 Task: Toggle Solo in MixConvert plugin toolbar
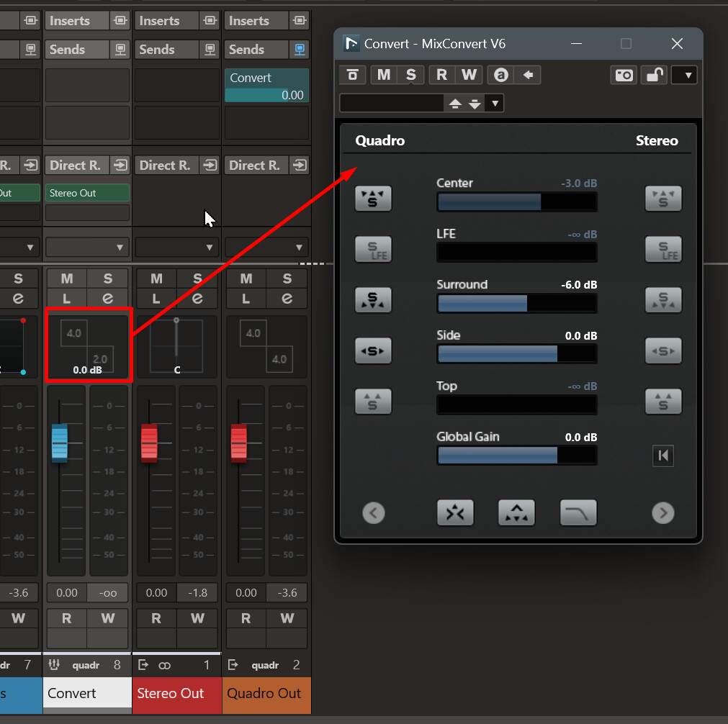[x=411, y=75]
